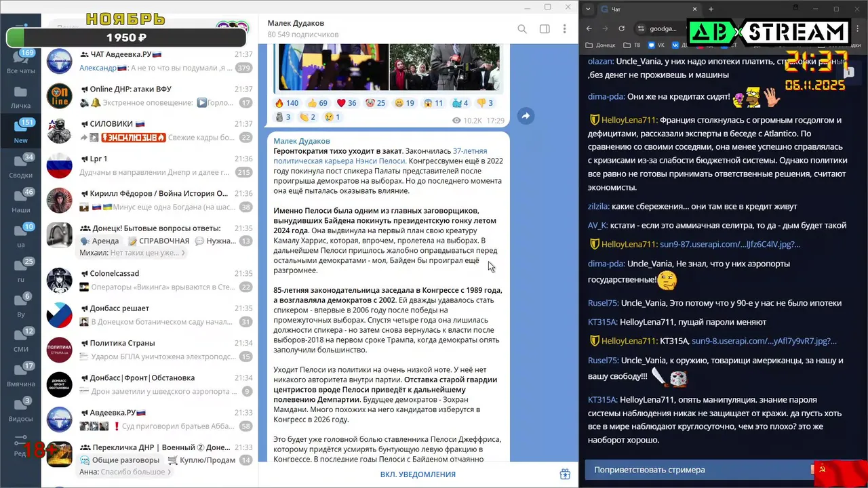Image resolution: width=868 pixels, height=488 pixels.
Task: Click the СИЛОВИКИ channel avatar
Action: click(60, 130)
